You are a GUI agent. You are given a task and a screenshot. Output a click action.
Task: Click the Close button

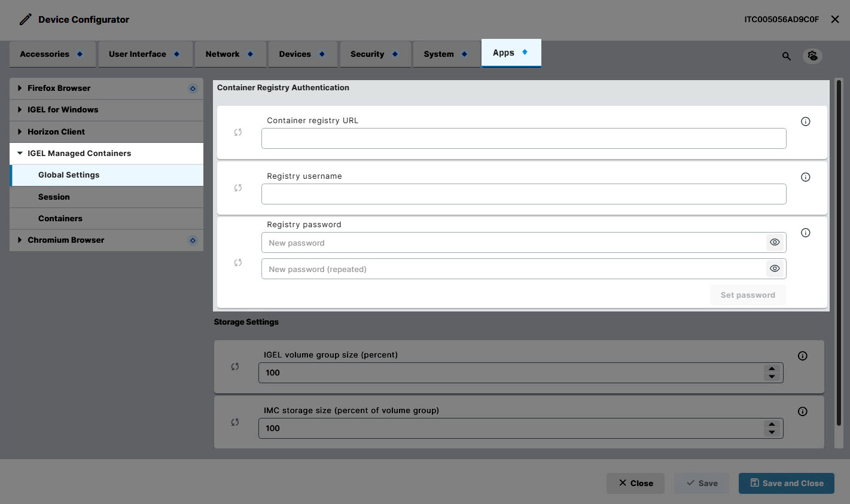(635, 483)
